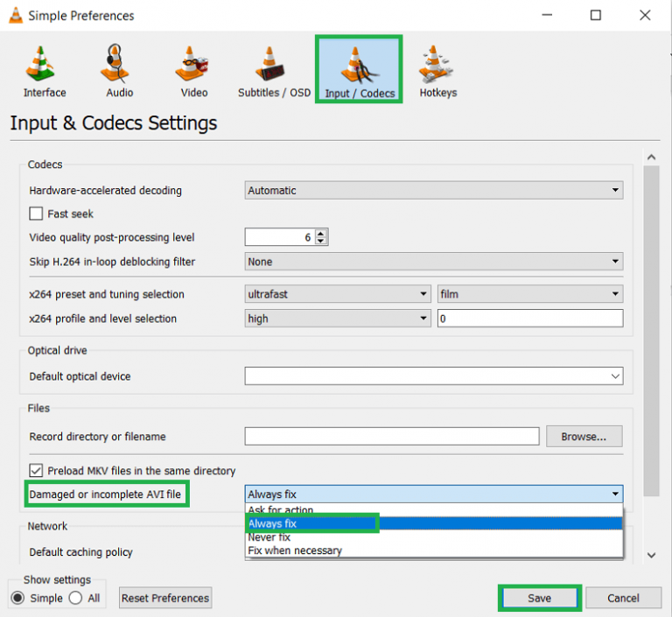Open the x264 preset ultrafast dropdown
Image resolution: width=672 pixels, height=617 pixels.
pos(338,294)
